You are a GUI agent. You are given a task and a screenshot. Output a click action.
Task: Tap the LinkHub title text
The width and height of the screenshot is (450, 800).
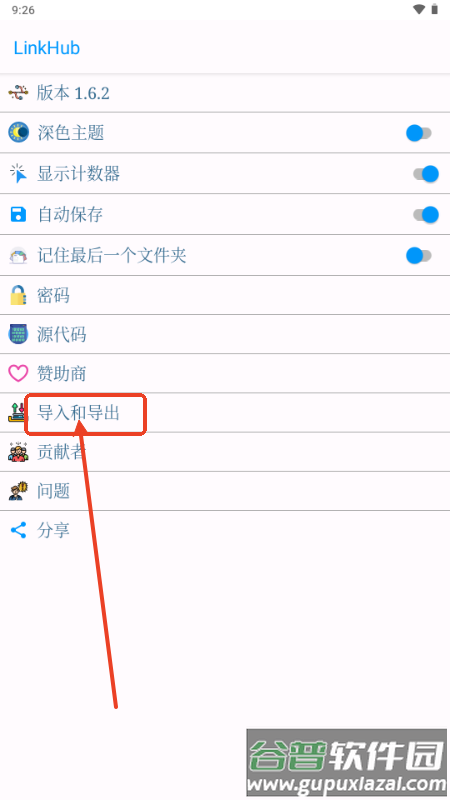pos(46,48)
